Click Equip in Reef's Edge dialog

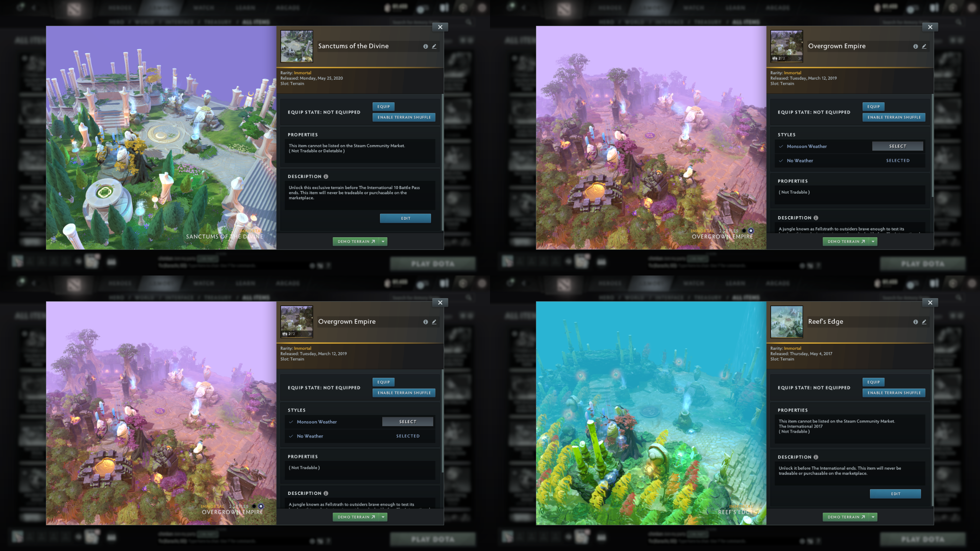pyautogui.click(x=874, y=382)
